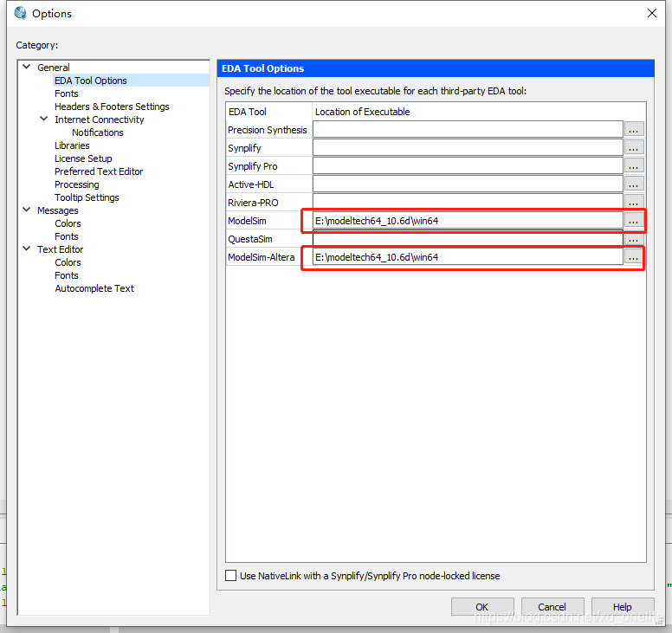Open Notifications settings
This screenshot has width=672, height=633.
pos(97,132)
